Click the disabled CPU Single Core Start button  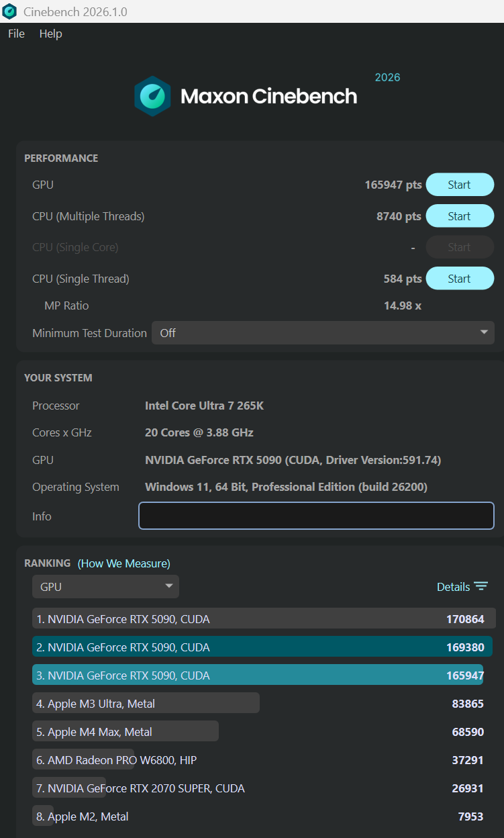pyautogui.click(x=460, y=247)
